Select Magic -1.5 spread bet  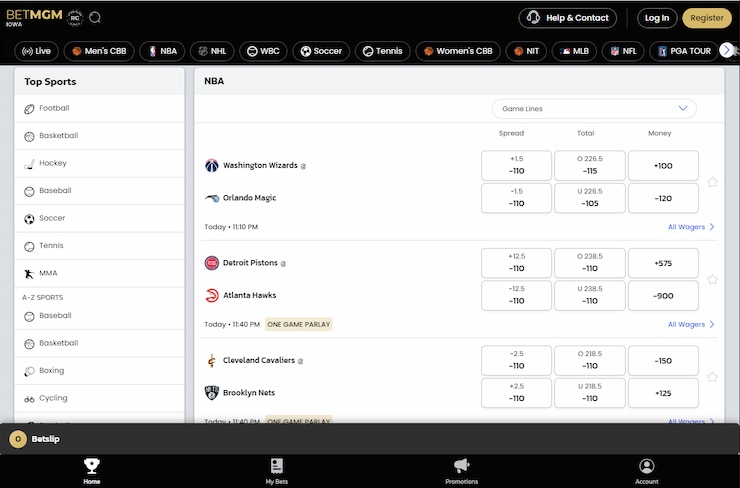516,198
